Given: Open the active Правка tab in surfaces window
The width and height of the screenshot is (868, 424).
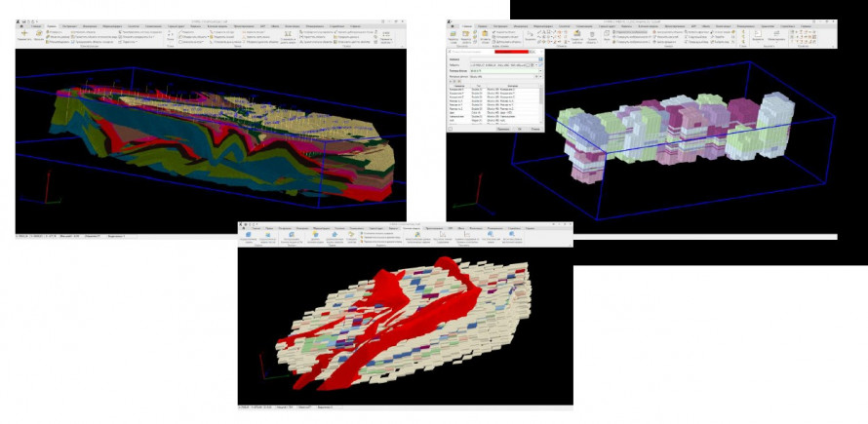Looking at the screenshot, I should tap(52, 26).
